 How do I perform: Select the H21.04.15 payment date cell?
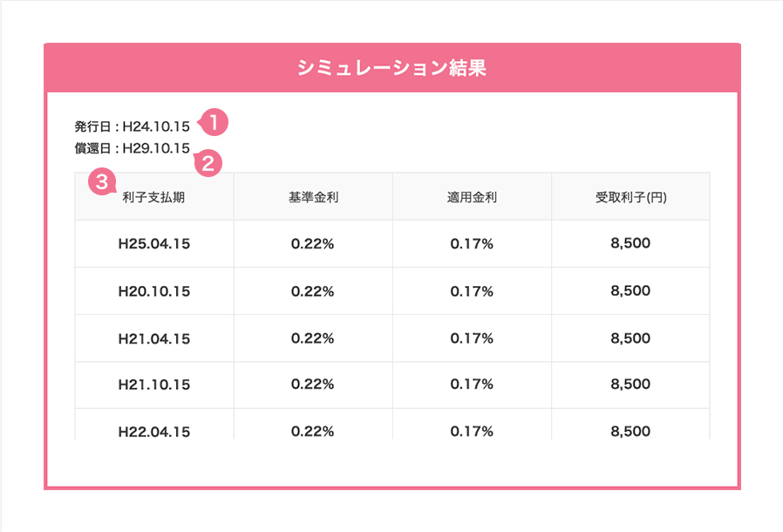tap(153, 338)
